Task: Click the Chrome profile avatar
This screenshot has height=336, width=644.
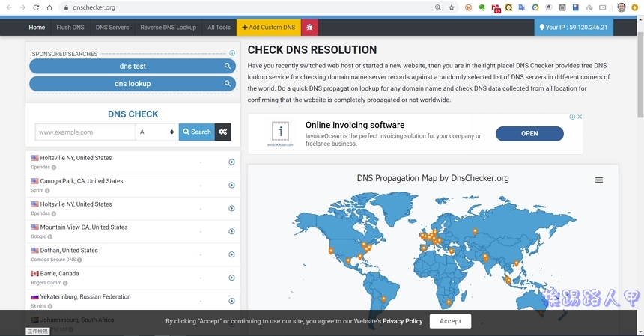Action: coord(621,7)
